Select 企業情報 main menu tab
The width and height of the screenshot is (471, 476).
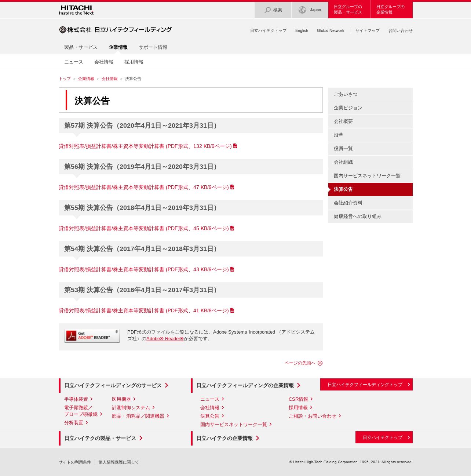[x=118, y=47]
